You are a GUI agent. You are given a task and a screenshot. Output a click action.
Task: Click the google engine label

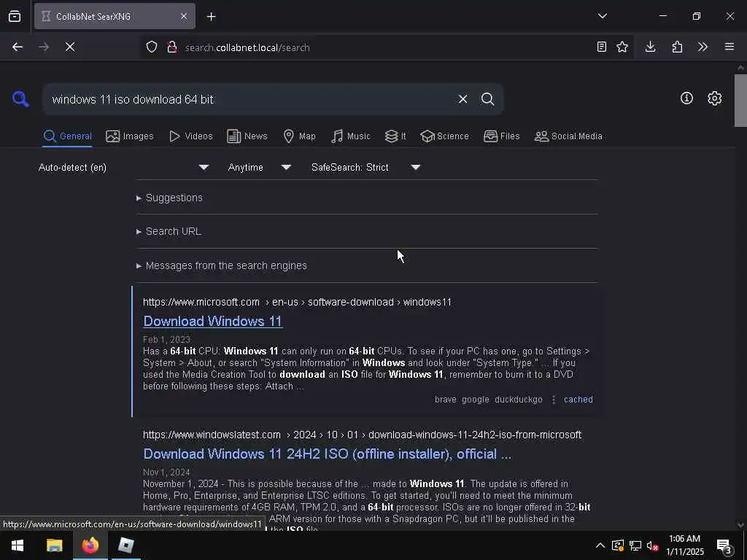coord(476,400)
